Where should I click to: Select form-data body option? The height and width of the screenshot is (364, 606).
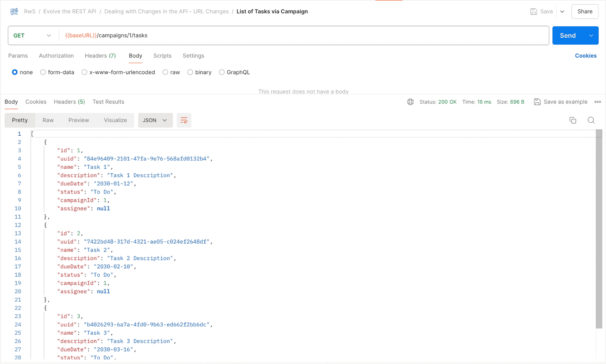(43, 72)
